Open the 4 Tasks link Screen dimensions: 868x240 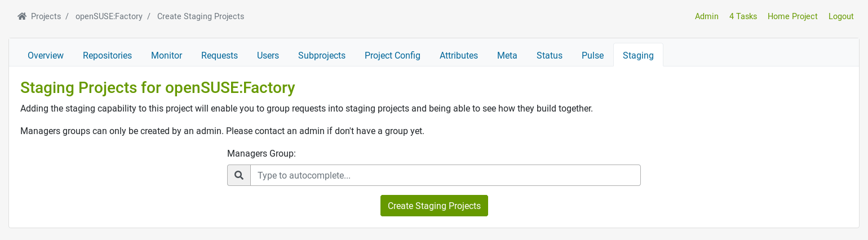pos(743,16)
